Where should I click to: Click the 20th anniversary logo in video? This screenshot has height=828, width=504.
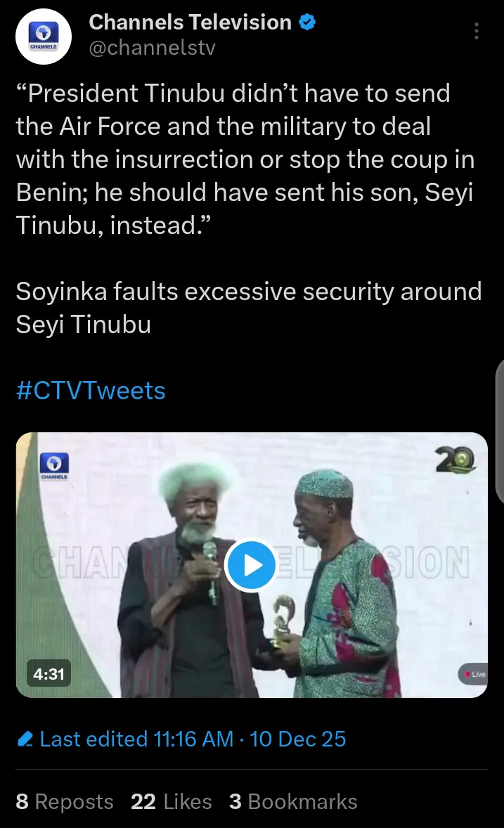[455, 460]
